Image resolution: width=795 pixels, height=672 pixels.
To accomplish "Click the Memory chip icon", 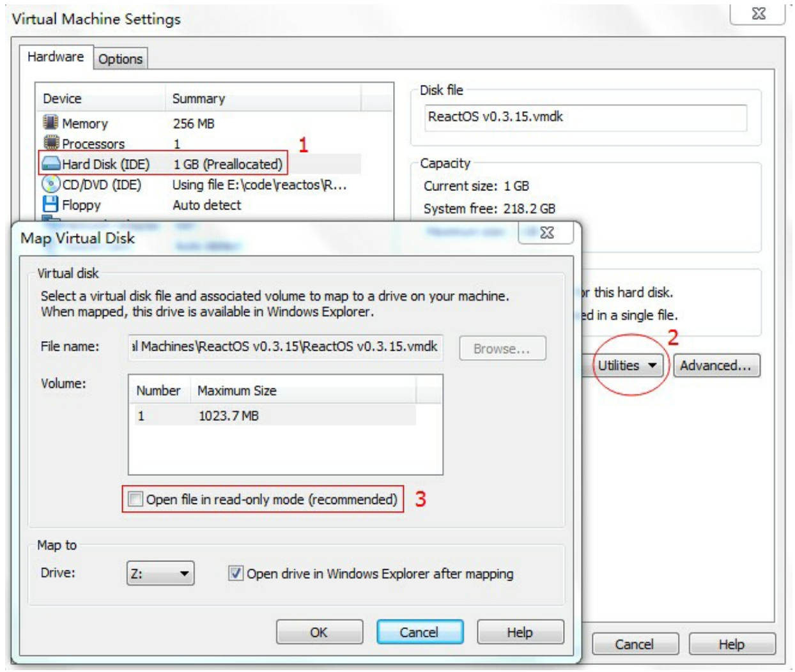I will [x=50, y=122].
